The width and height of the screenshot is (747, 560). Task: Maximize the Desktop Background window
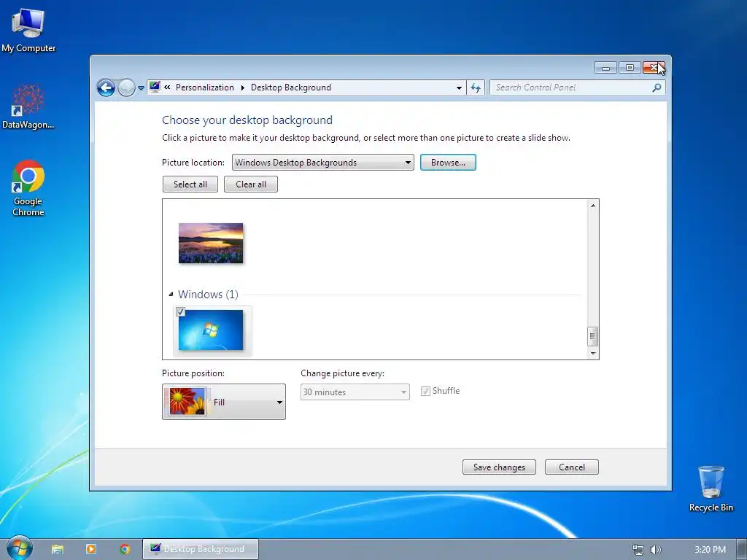[x=630, y=68]
